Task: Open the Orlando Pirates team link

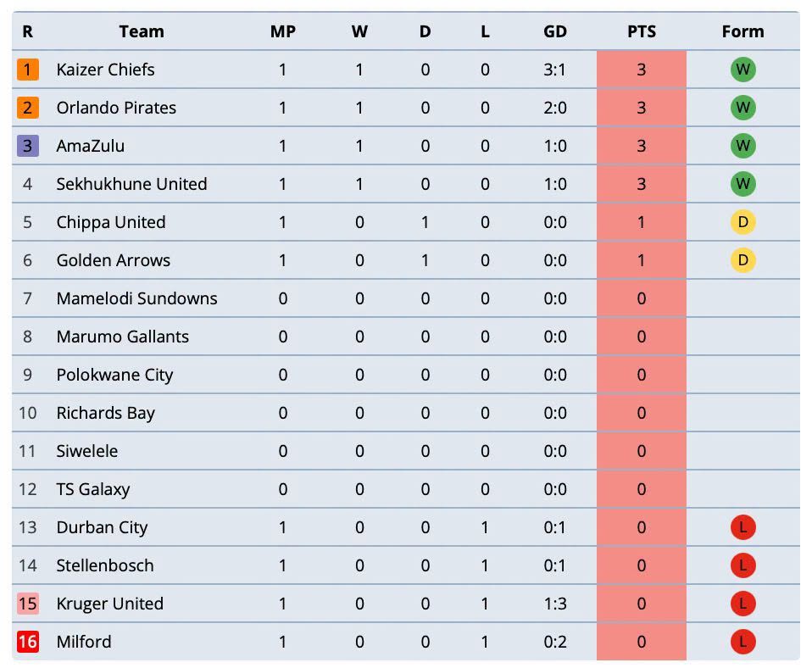Action: pos(116,108)
